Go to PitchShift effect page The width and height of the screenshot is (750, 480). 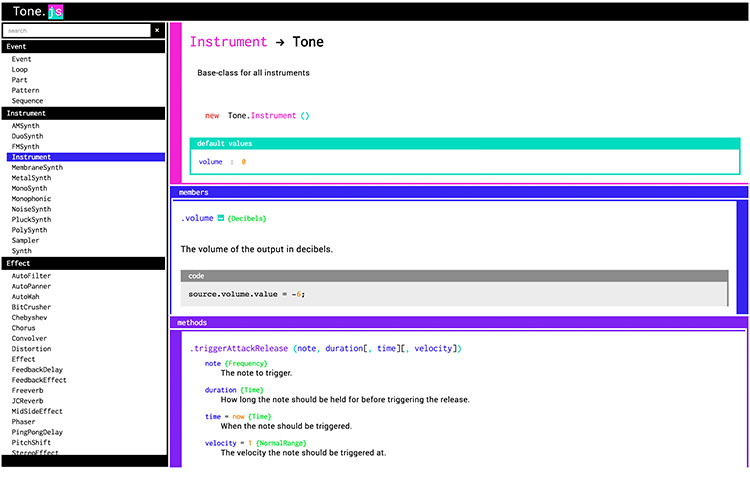31,443
